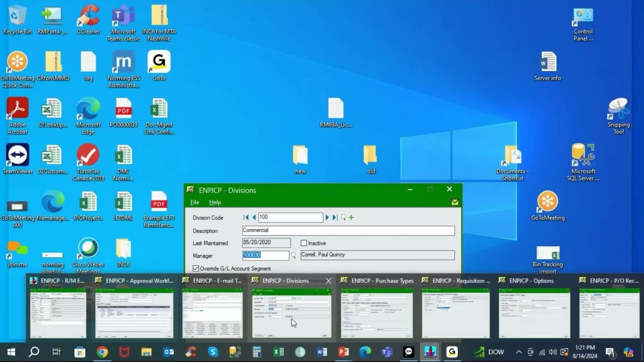Open Norming ESS Administration desktop icon
Image resolution: width=644 pixels, height=362 pixels.
pyautogui.click(x=123, y=69)
